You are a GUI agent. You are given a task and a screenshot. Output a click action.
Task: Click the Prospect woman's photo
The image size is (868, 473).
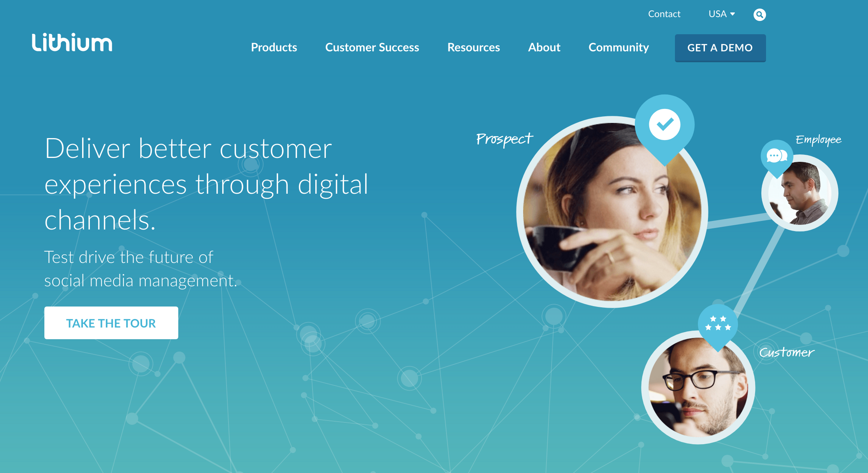pos(612,212)
